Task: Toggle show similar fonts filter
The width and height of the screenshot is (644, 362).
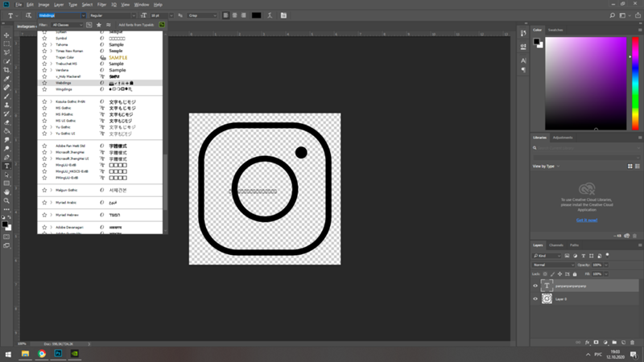Action: tap(109, 25)
